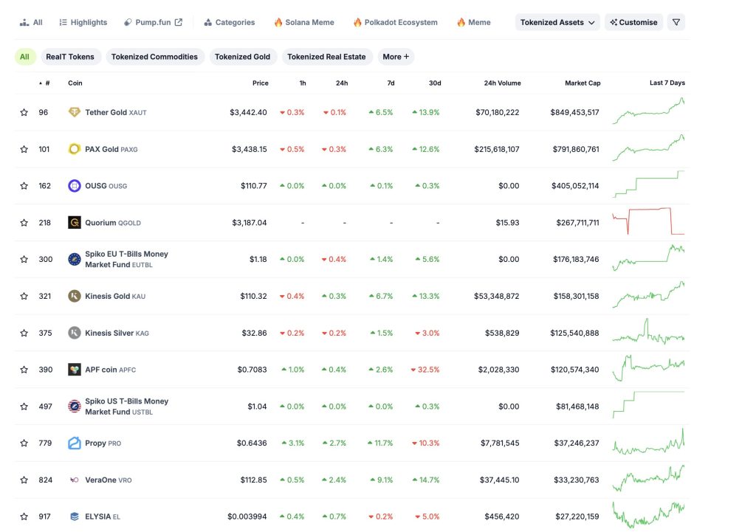Select the Tokenized Real Estate filter chip

tap(326, 56)
